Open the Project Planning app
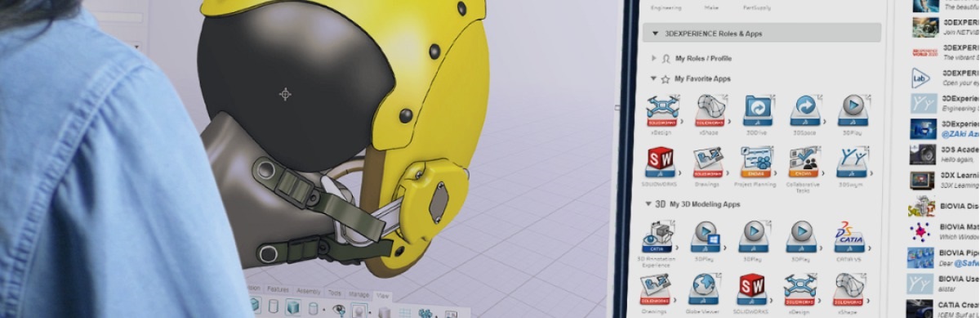This screenshot has height=318, width=980. (x=756, y=162)
